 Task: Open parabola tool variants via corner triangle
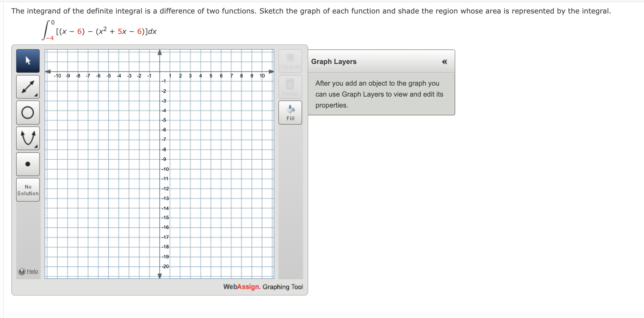36,146
